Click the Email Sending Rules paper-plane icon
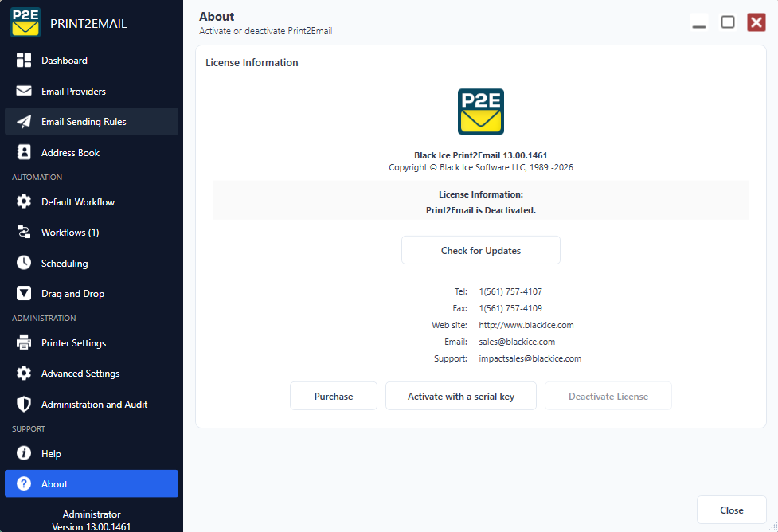 click(24, 122)
